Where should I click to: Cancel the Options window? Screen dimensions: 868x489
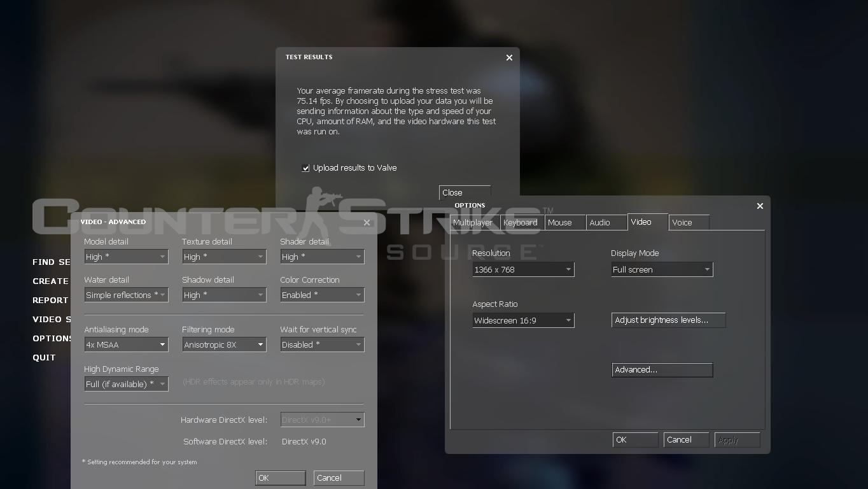[x=686, y=440]
